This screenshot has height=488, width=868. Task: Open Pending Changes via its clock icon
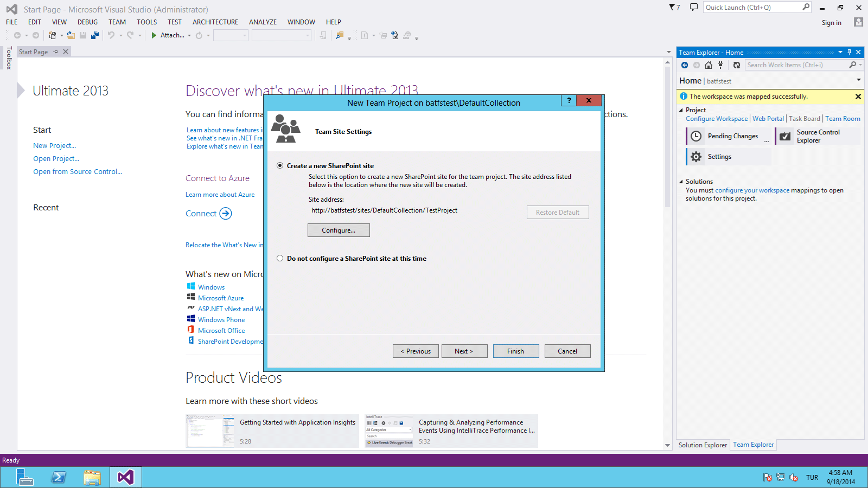(695, 136)
